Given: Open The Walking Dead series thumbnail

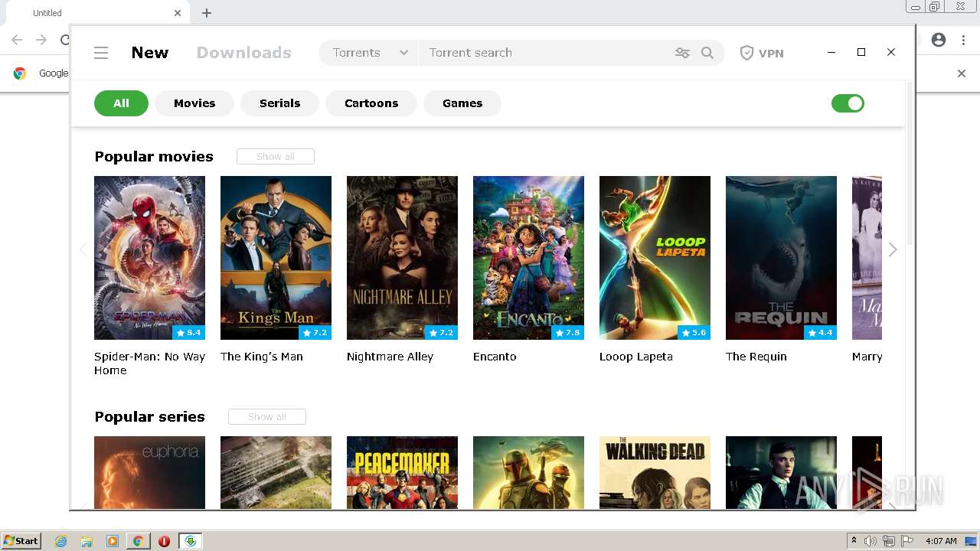Looking at the screenshot, I should [655, 472].
